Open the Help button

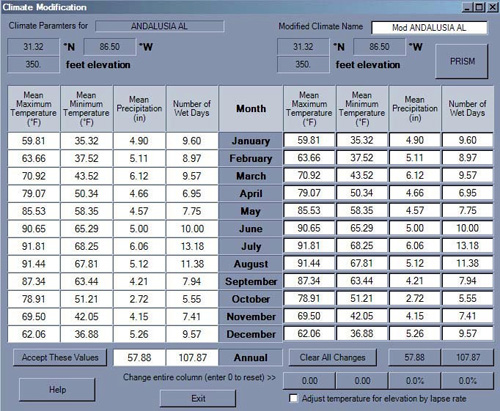[57, 390]
